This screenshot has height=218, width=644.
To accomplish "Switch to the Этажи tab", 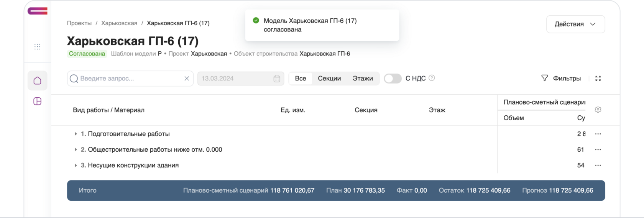I will pos(362,79).
